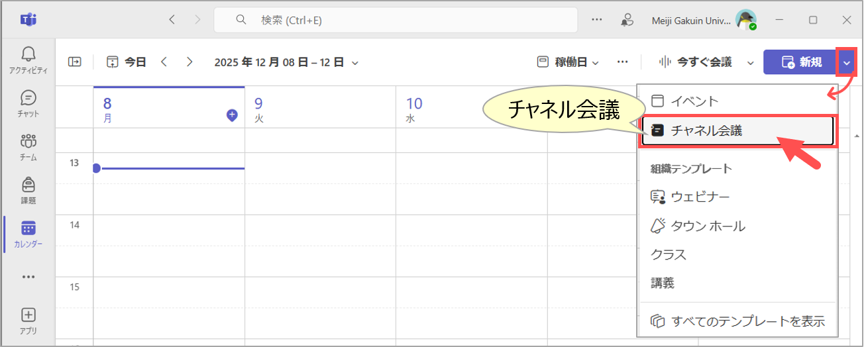Image resolution: width=868 pixels, height=347 pixels.
Task: Click the user profile avatar
Action: pyautogui.click(x=746, y=20)
